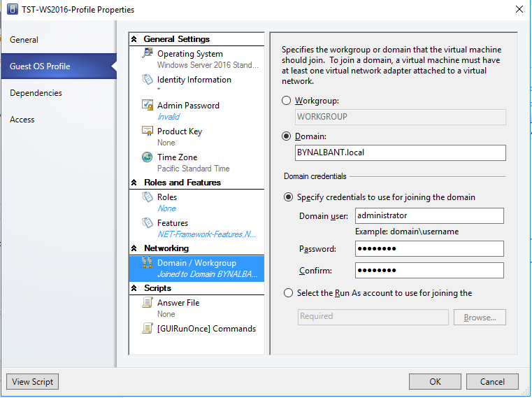Click the View Script button
This screenshot has width=532, height=398.
tap(33, 382)
